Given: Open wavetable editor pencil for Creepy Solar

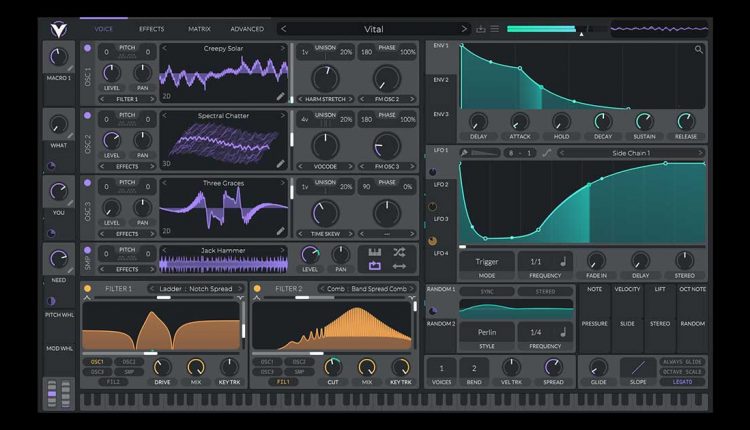Looking at the screenshot, I should coord(281,96).
